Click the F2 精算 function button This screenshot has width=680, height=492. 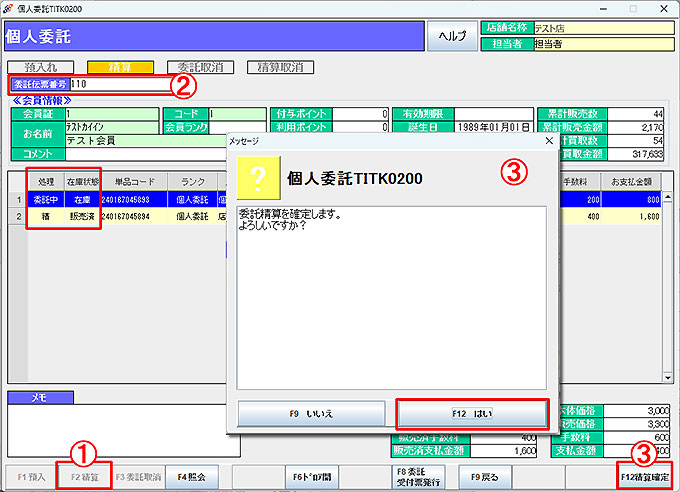tap(85, 477)
